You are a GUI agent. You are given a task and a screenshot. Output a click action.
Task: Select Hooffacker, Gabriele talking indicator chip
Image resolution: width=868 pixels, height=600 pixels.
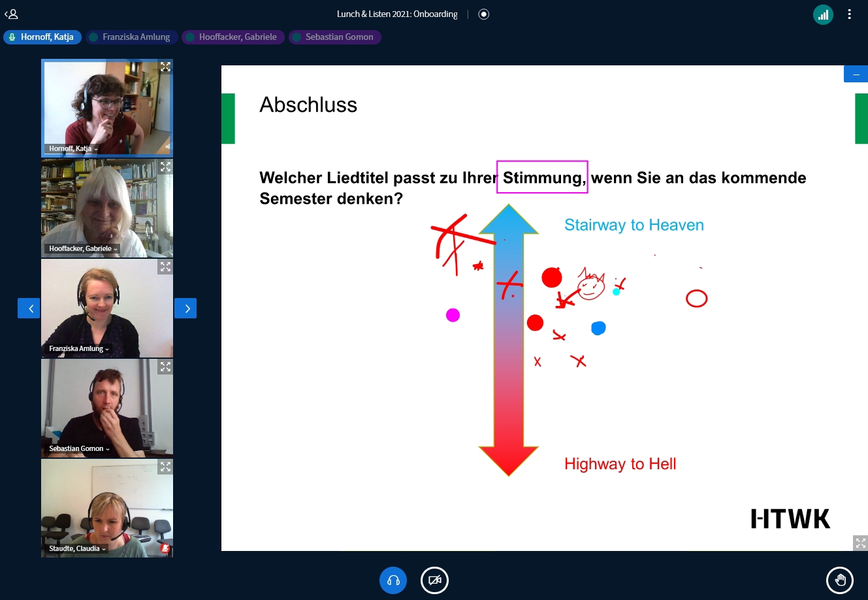[233, 37]
